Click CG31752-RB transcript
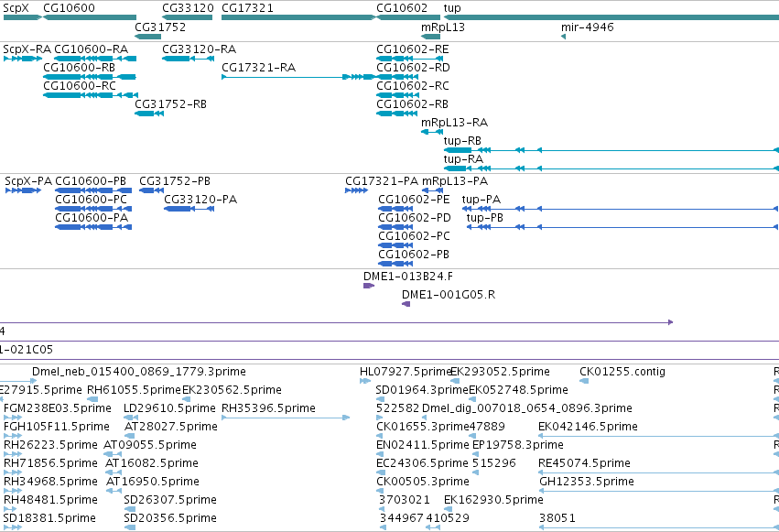 [x=149, y=114]
